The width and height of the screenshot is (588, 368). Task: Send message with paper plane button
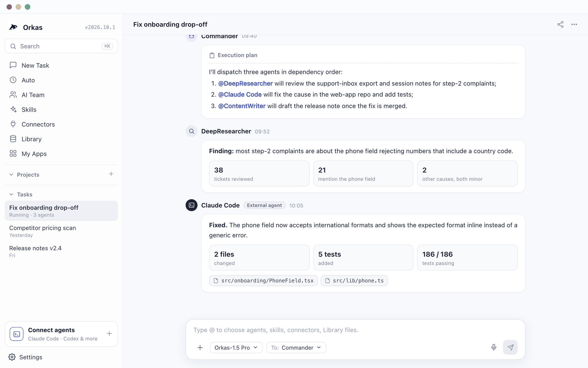(x=510, y=347)
